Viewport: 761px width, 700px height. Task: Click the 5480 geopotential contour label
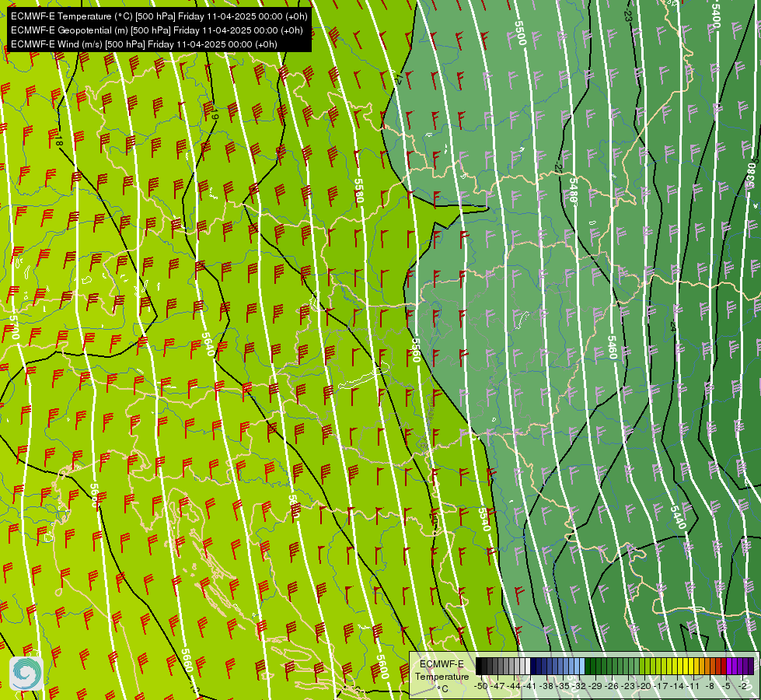click(x=573, y=190)
